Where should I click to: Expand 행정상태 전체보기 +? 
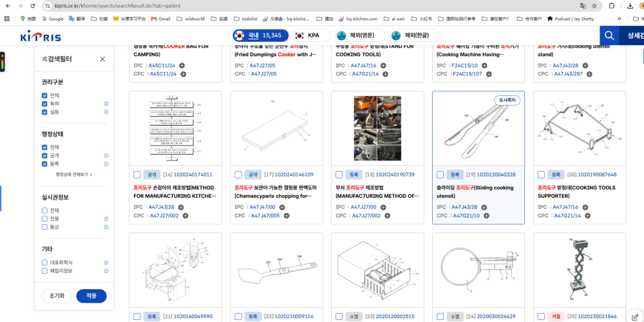click(x=74, y=174)
